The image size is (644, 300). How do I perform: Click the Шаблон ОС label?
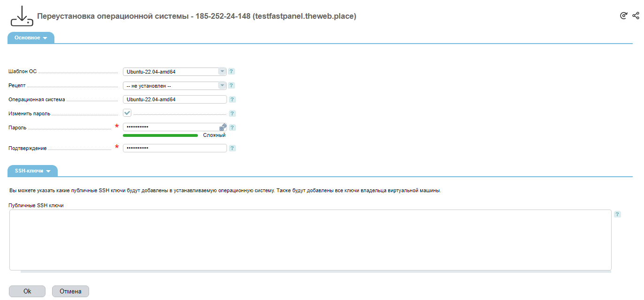(23, 72)
